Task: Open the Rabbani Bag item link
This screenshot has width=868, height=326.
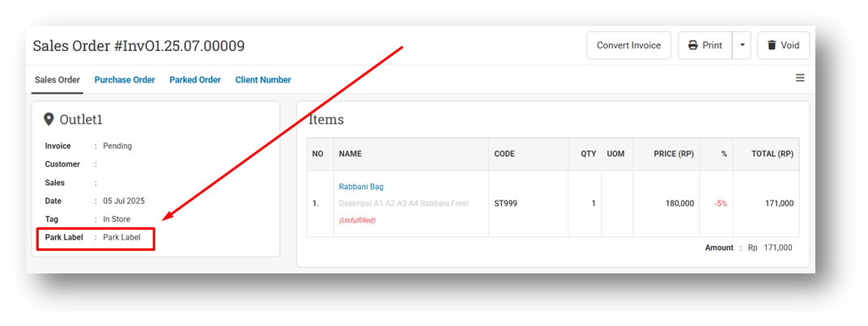Action: pos(361,187)
